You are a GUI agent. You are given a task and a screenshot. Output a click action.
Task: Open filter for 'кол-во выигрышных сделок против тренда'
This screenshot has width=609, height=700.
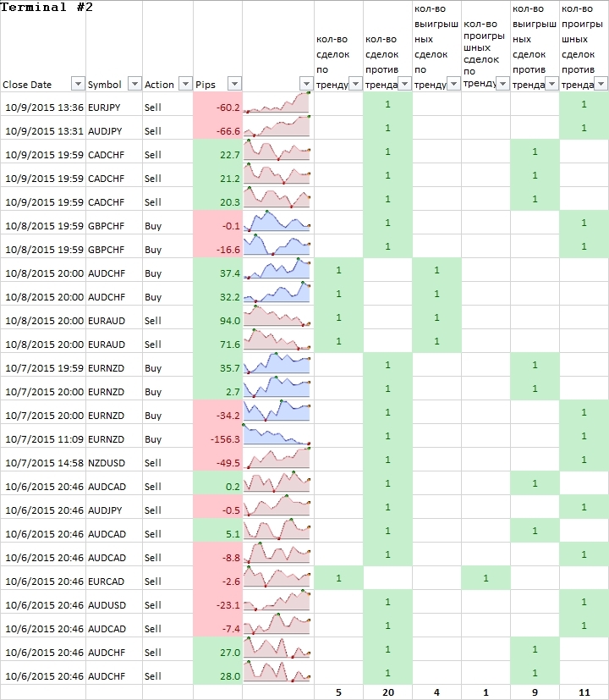(x=551, y=84)
